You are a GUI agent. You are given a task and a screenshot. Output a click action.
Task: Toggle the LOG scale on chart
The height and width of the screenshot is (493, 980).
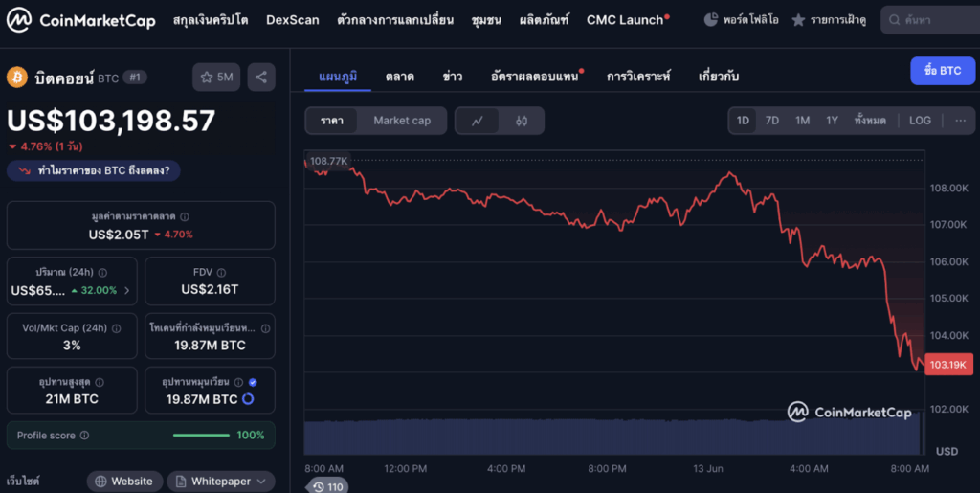920,121
